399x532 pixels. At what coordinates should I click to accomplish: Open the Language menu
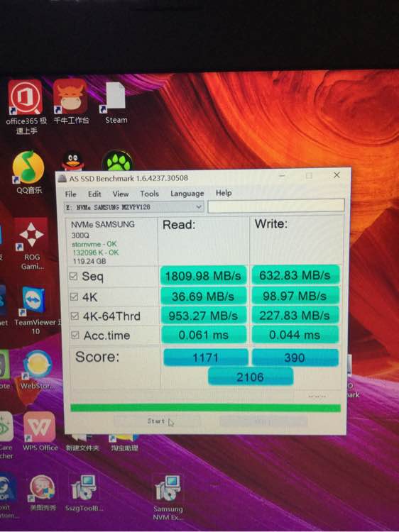coord(187,194)
